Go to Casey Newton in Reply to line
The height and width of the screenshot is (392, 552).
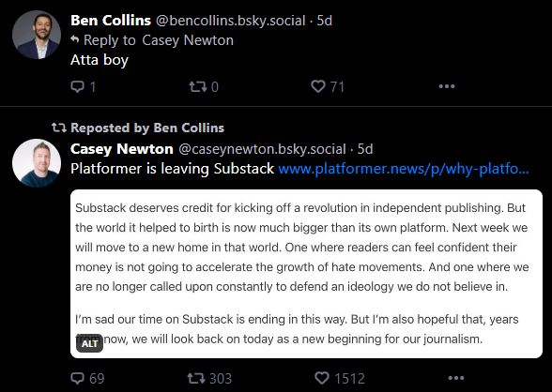[188, 40]
